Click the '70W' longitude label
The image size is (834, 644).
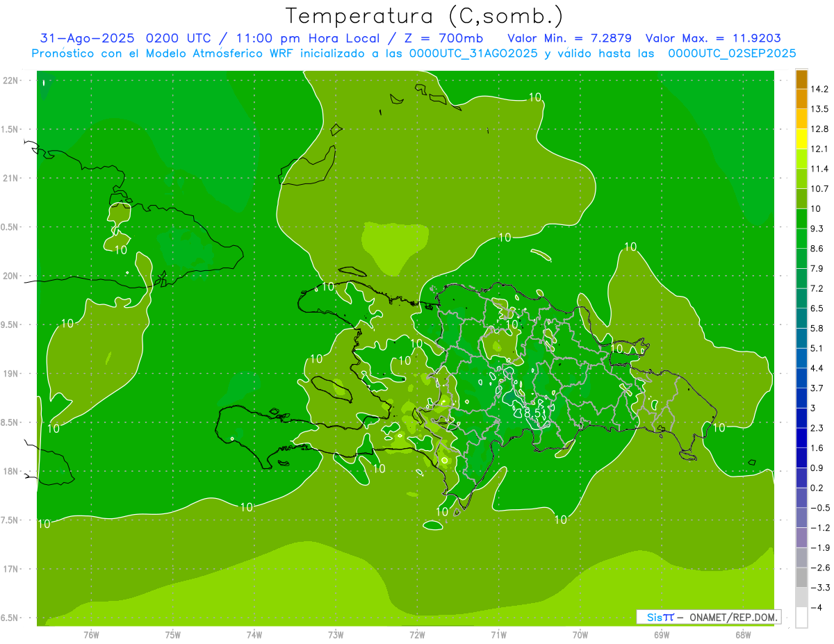(x=580, y=634)
